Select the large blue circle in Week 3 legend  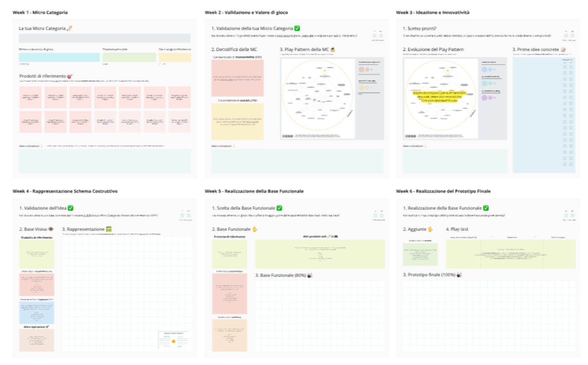pyautogui.click(x=485, y=69)
